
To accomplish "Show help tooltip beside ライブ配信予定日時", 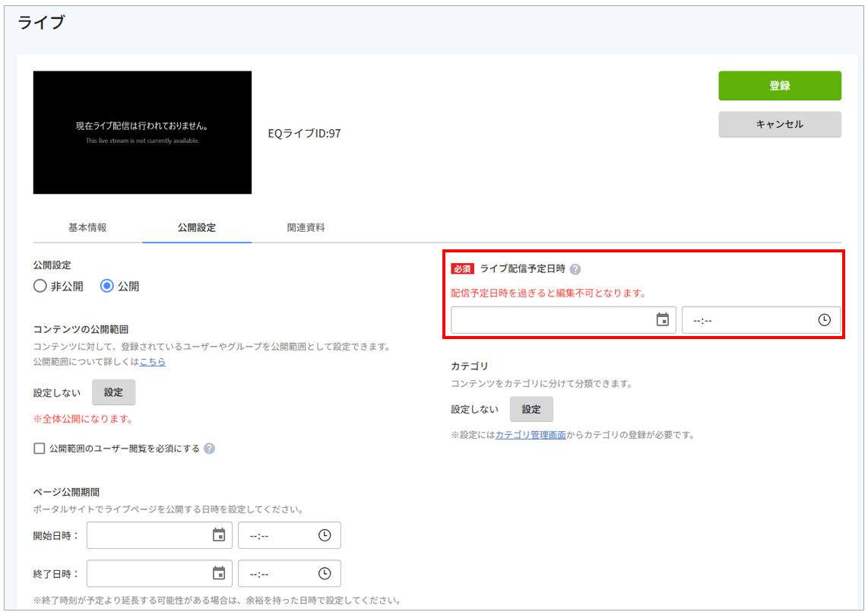I will coord(575,269).
